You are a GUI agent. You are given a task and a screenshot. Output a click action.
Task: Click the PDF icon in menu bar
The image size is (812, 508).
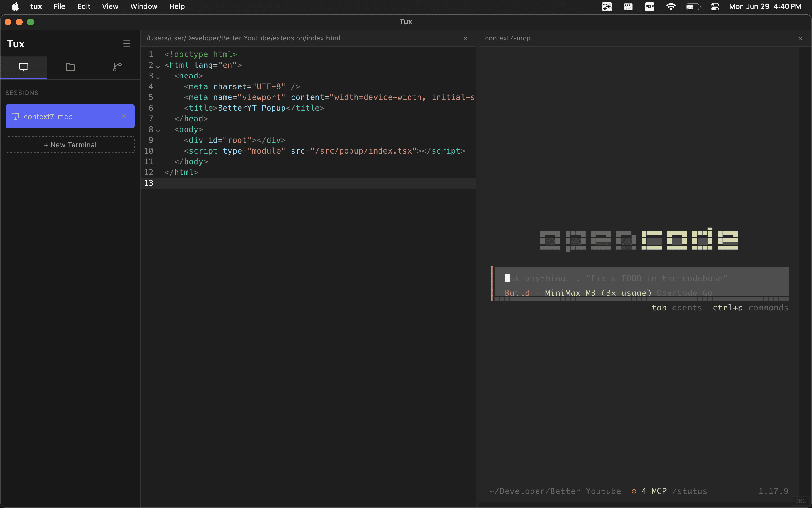pyautogui.click(x=649, y=6)
